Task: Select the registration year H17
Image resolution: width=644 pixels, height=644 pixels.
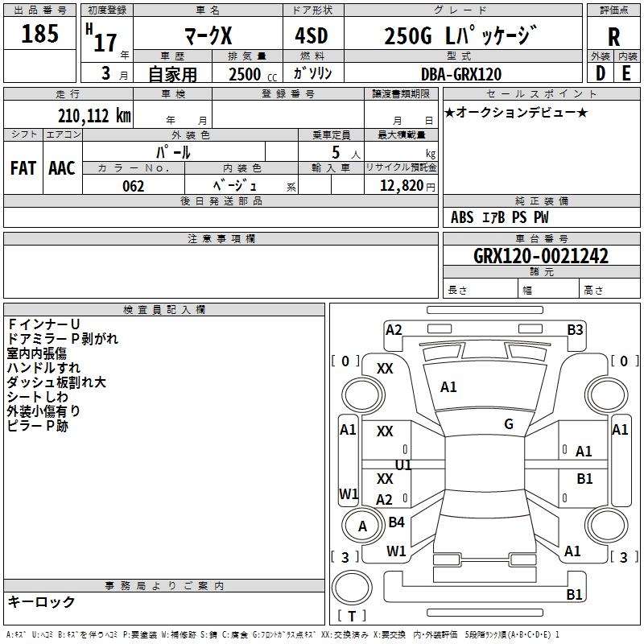Action: pyautogui.click(x=102, y=38)
